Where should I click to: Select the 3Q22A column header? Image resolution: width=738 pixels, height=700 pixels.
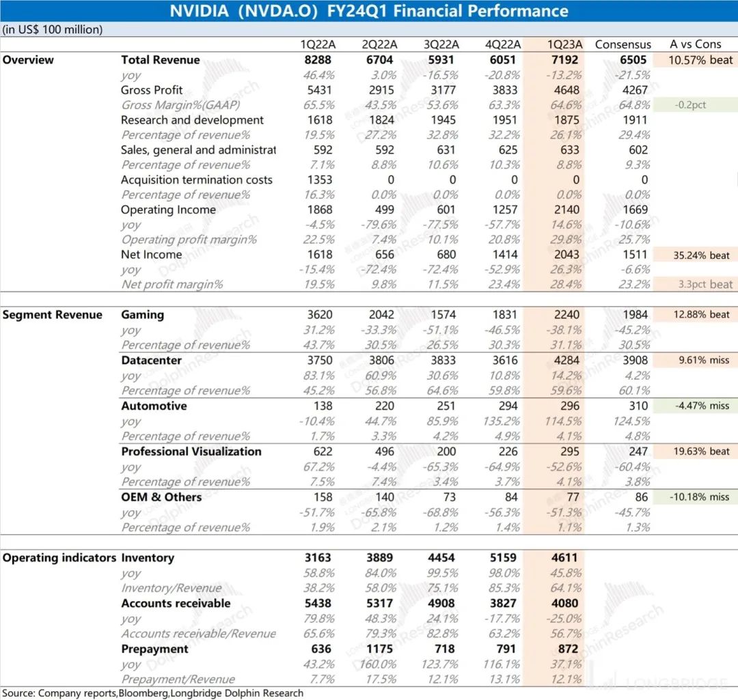click(x=441, y=44)
